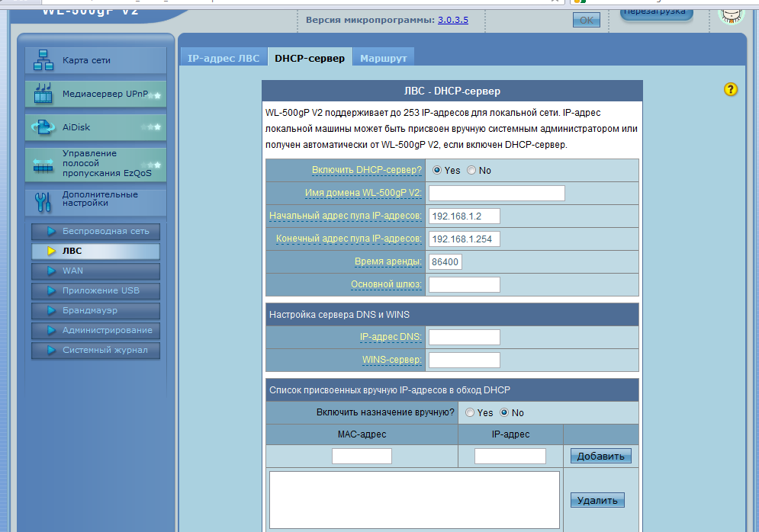Switch to IP-адрес ЛВС tab

pos(224,58)
